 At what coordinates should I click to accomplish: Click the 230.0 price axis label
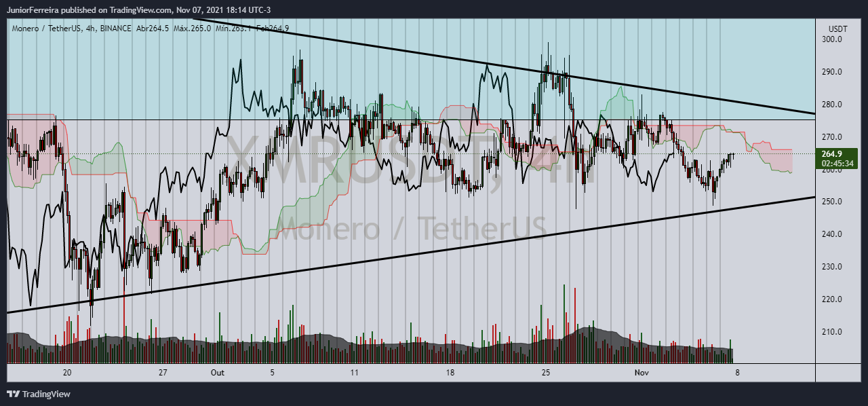tap(831, 267)
